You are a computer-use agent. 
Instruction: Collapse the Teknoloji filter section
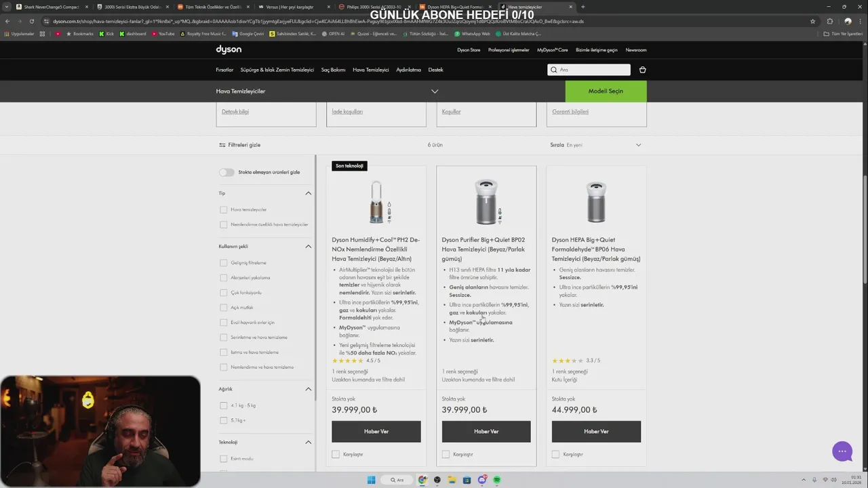[x=308, y=442]
